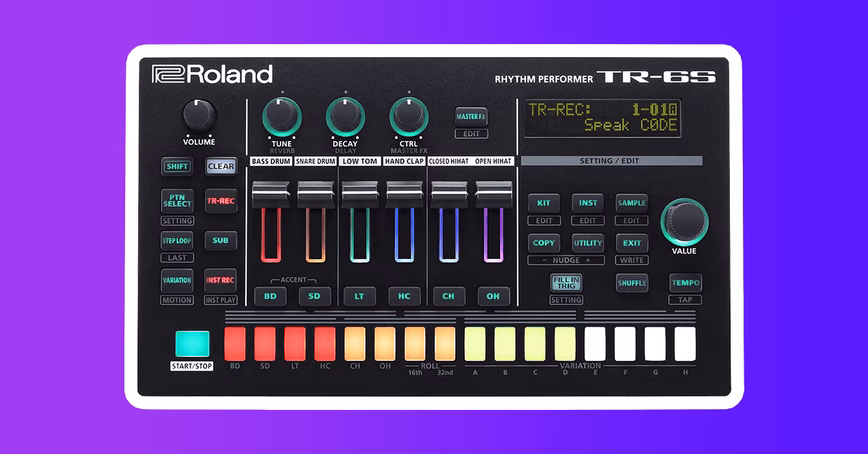Viewport: 868px width, 454px height.
Task: Click the DECAY knob
Action: [345, 117]
